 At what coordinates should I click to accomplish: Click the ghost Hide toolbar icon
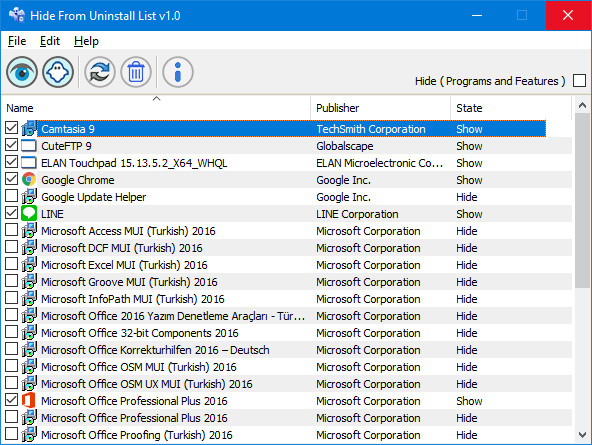(58, 72)
